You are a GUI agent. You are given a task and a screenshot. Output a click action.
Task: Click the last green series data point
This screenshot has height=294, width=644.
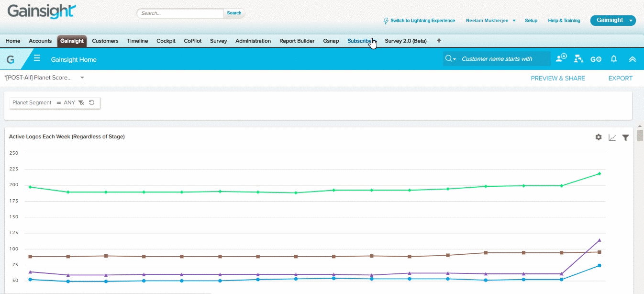(599, 173)
